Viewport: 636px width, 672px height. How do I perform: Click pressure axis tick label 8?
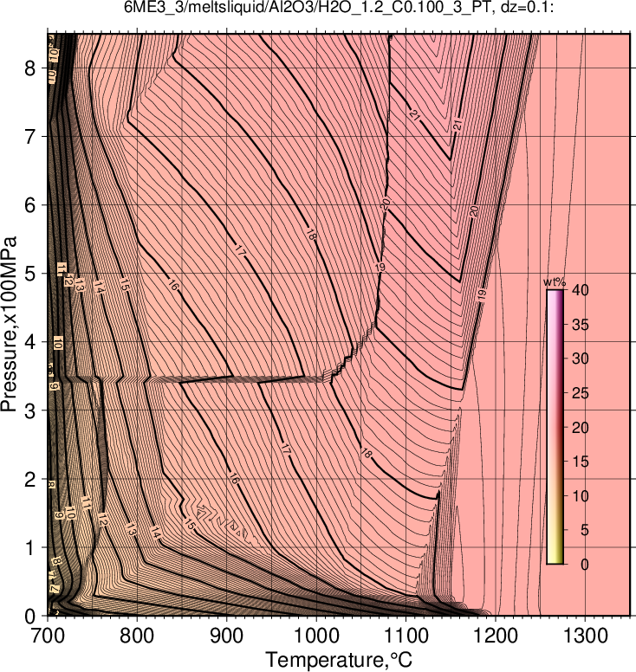(x=30, y=68)
